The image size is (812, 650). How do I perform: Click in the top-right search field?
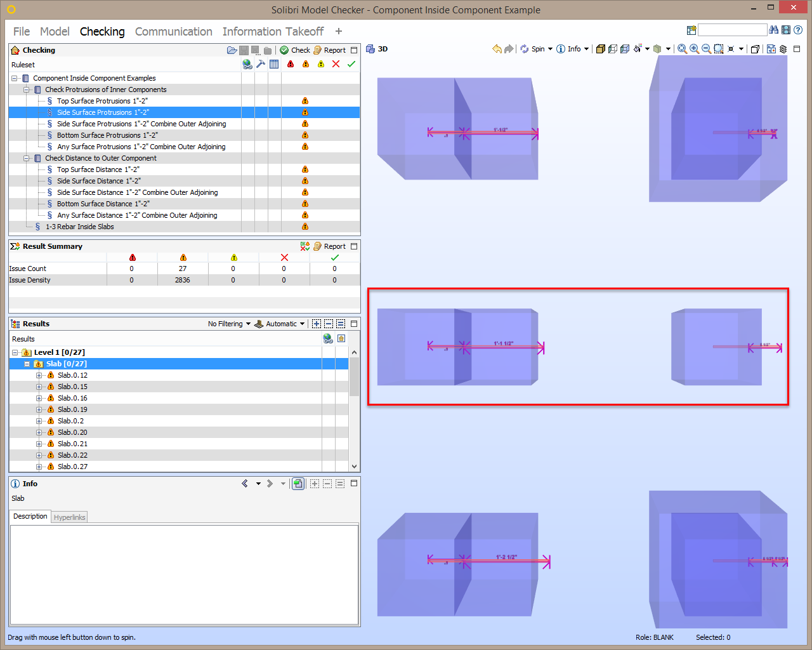(x=733, y=30)
